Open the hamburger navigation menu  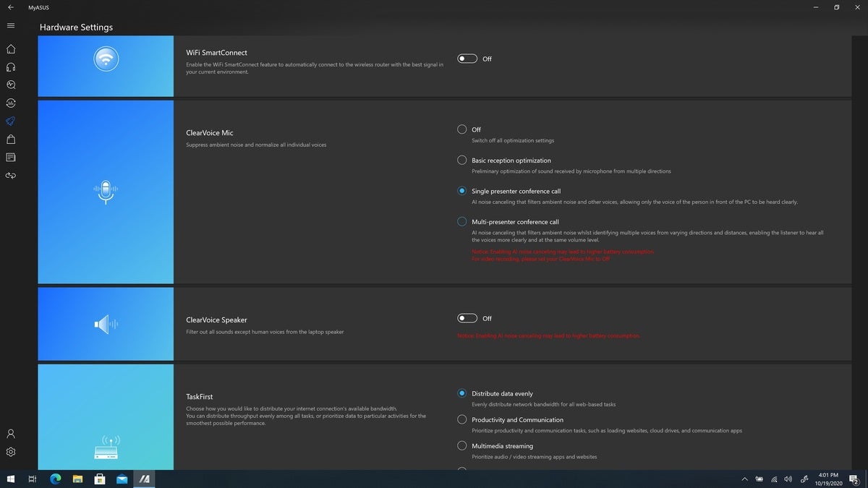pyautogui.click(x=10, y=25)
